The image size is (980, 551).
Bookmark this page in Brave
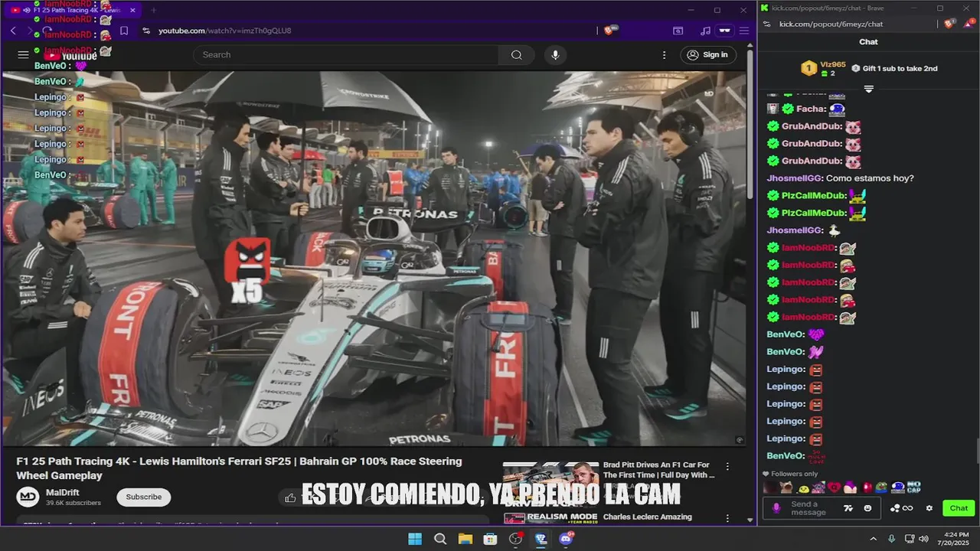click(x=124, y=31)
